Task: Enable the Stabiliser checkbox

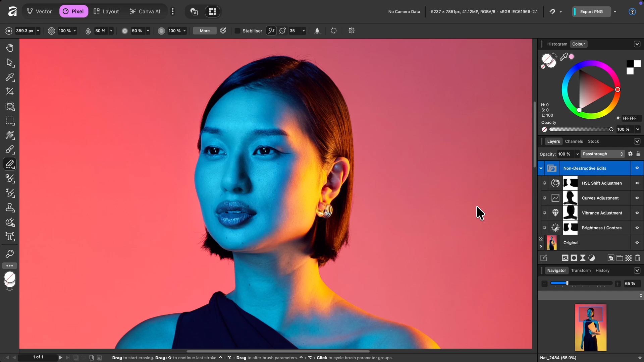Action: tap(237, 31)
